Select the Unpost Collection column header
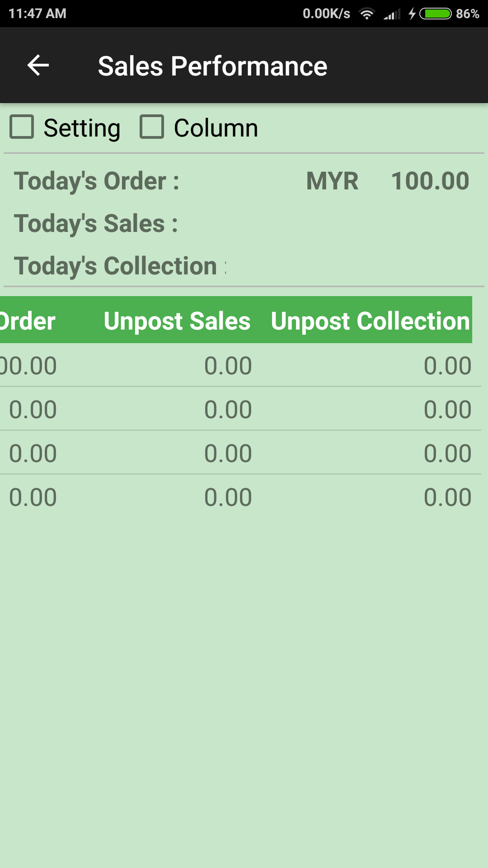Screen dimensions: 488x868 click(371, 321)
